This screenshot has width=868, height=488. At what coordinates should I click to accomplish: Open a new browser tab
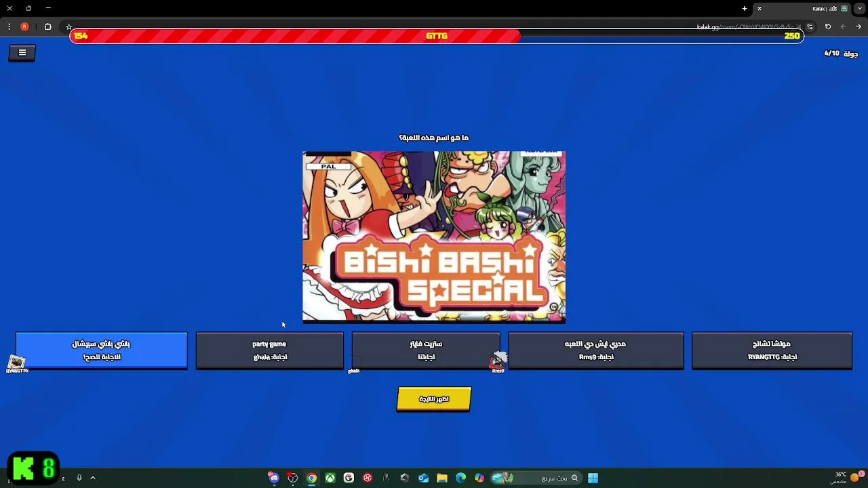[745, 8]
